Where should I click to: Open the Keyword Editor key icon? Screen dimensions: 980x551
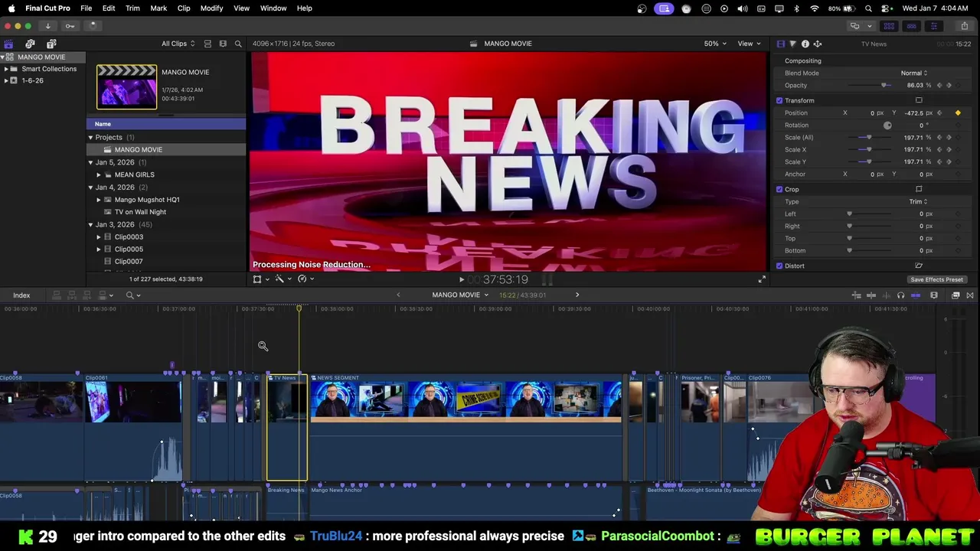tap(70, 26)
